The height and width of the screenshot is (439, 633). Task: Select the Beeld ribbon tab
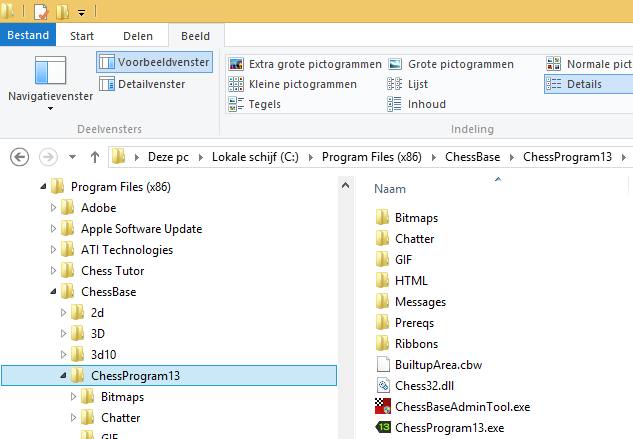[196, 36]
